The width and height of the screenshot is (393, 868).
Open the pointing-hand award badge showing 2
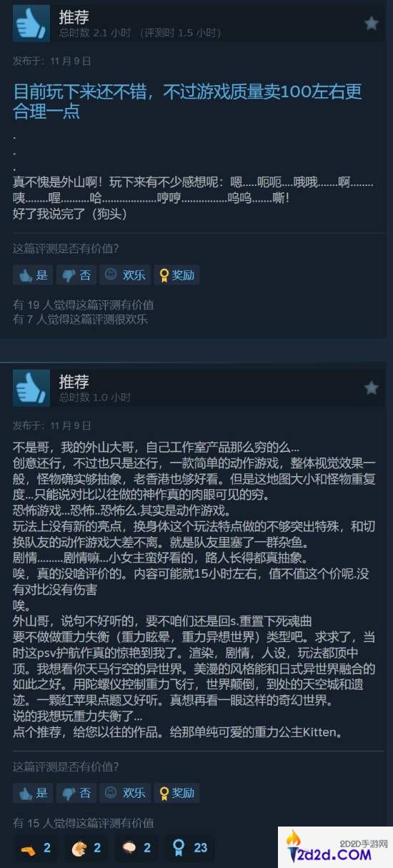tap(36, 848)
